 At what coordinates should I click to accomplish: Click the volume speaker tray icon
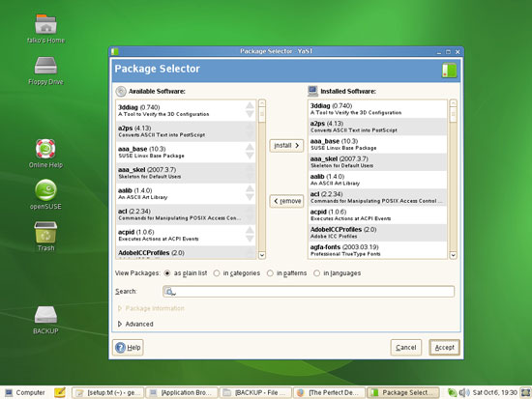coord(463,392)
